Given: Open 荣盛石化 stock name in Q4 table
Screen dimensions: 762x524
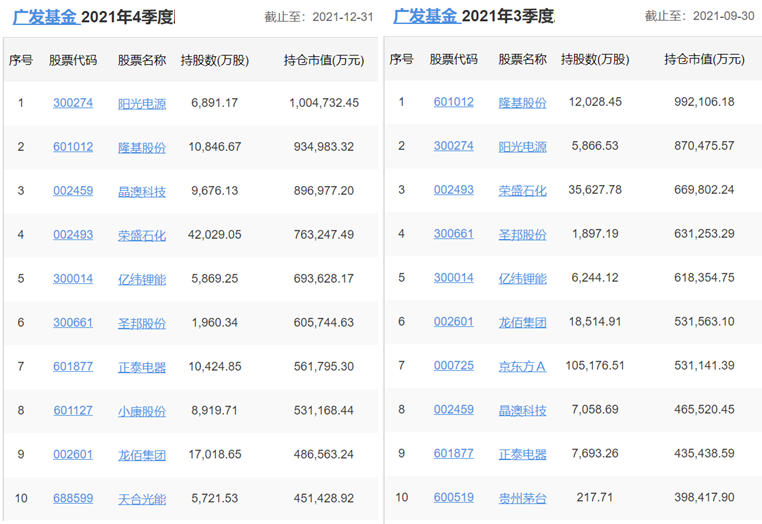Looking at the screenshot, I should point(142,235).
